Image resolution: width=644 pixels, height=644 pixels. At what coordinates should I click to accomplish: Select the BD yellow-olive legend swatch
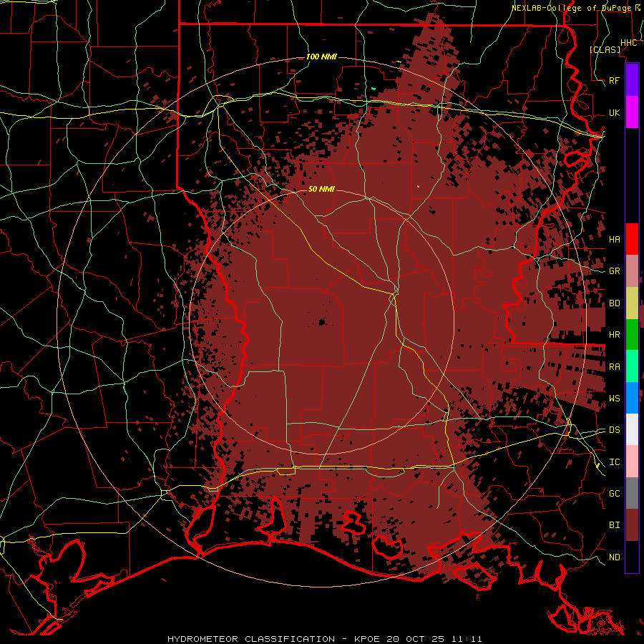point(632,303)
